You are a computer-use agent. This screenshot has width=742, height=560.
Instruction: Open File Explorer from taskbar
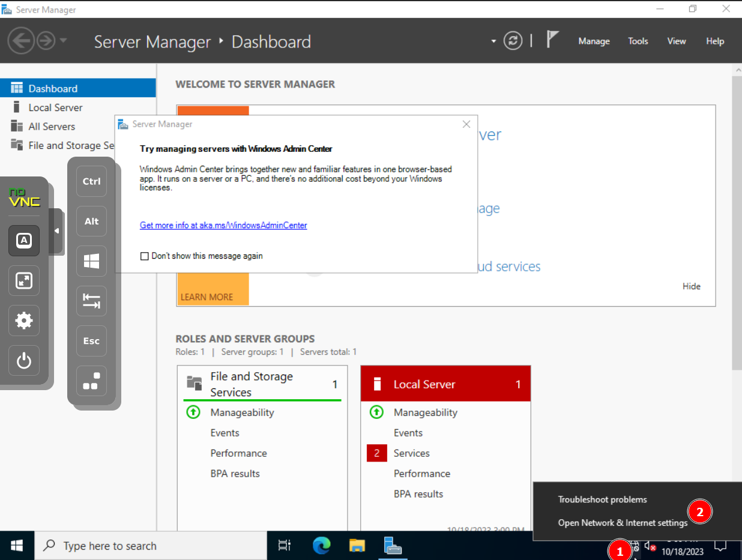357,546
